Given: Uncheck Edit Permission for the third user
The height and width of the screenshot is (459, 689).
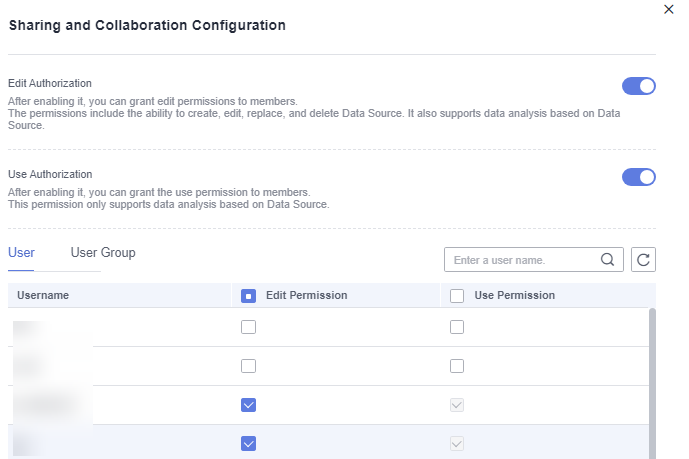Looking at the screenshot, I should (249, 405).
